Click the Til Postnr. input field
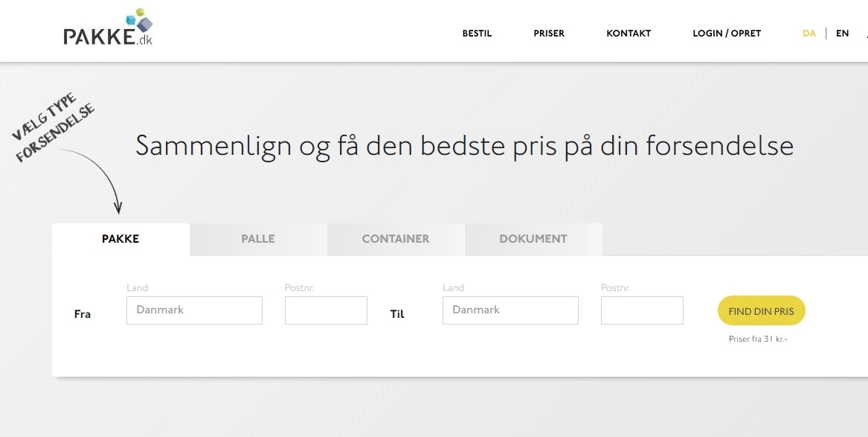The width and height of the screenshot is (868, 437). coord(642,310)
